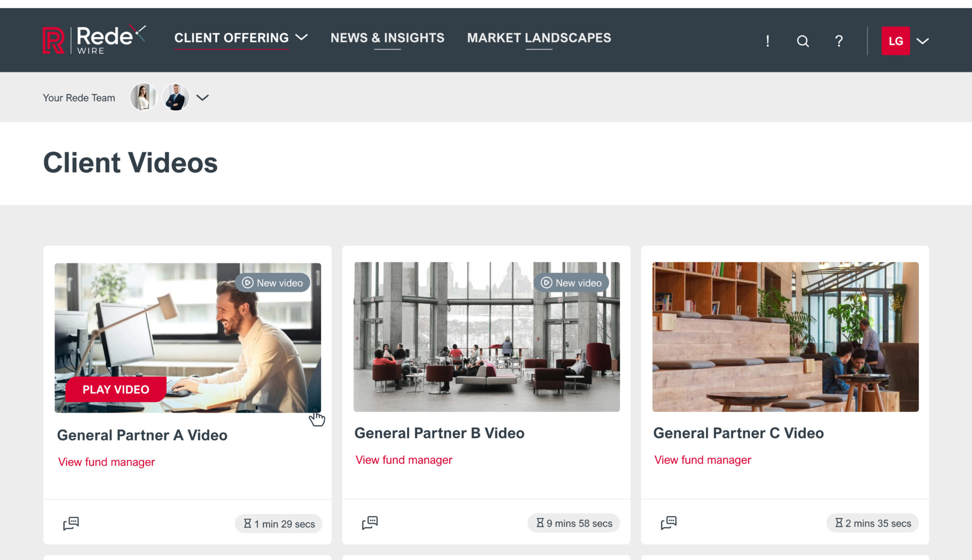Click New video badge on Partner B thumbnail
The height and width of the screenshot is (560, 972).
pos(571,283)
